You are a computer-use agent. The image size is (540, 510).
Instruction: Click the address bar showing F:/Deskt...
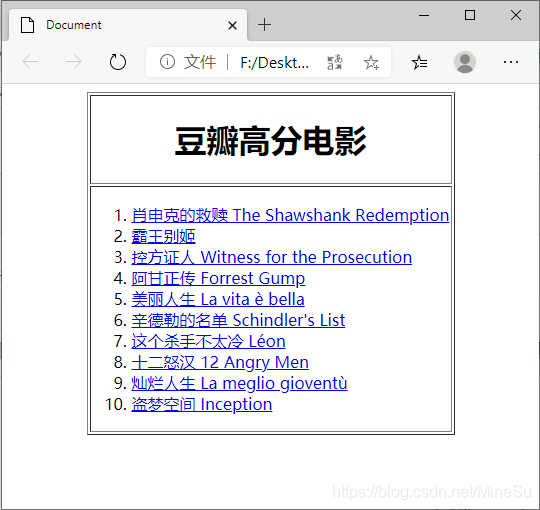[x=268, y=62]
